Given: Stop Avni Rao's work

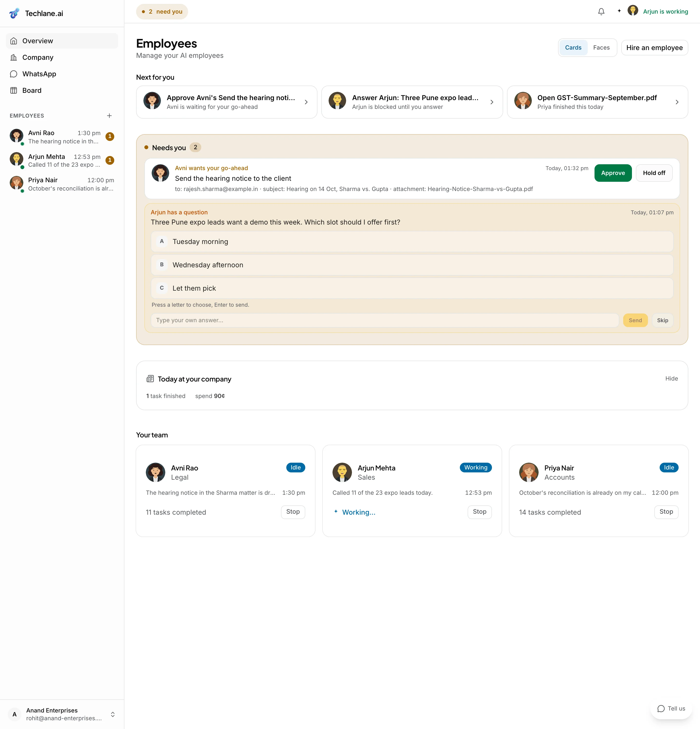Looking at the screenshot, I should point(293,512).
